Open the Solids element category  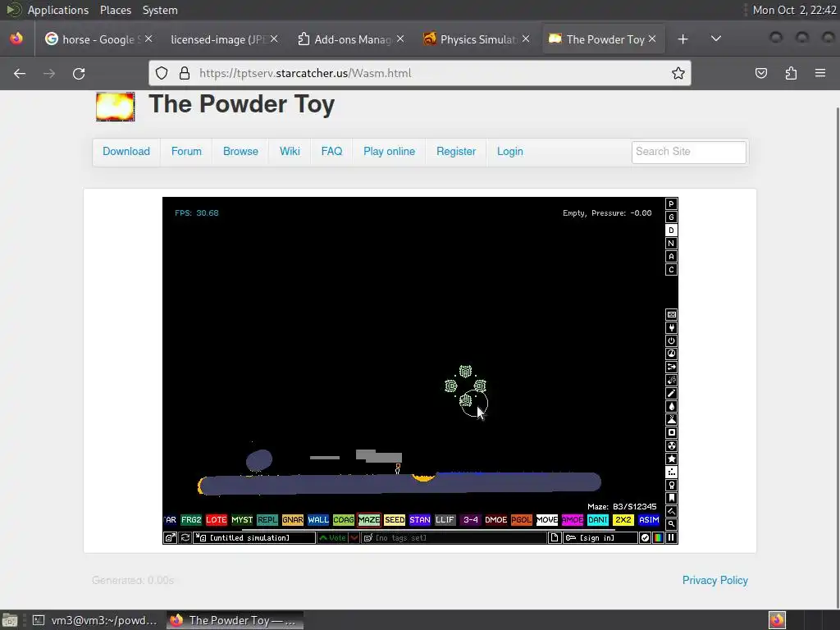tap(671, 433)
